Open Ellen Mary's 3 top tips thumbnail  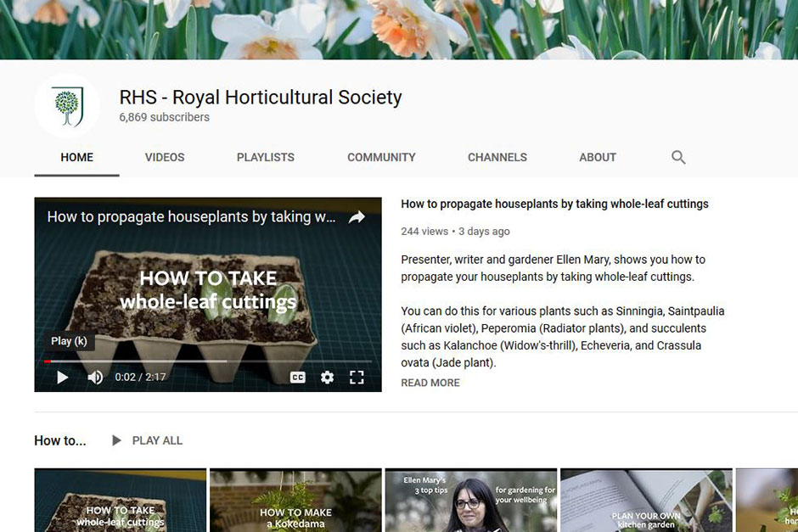pos(471,500)
